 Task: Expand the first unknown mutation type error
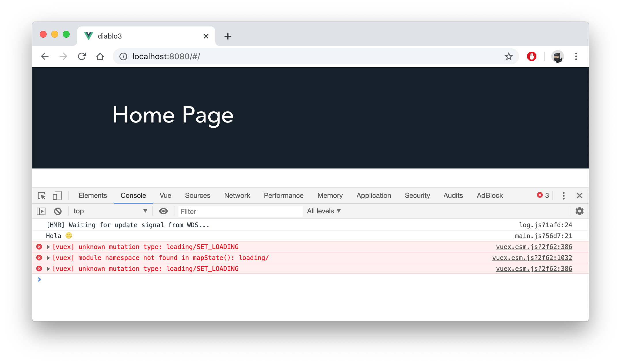click(49, 247)
